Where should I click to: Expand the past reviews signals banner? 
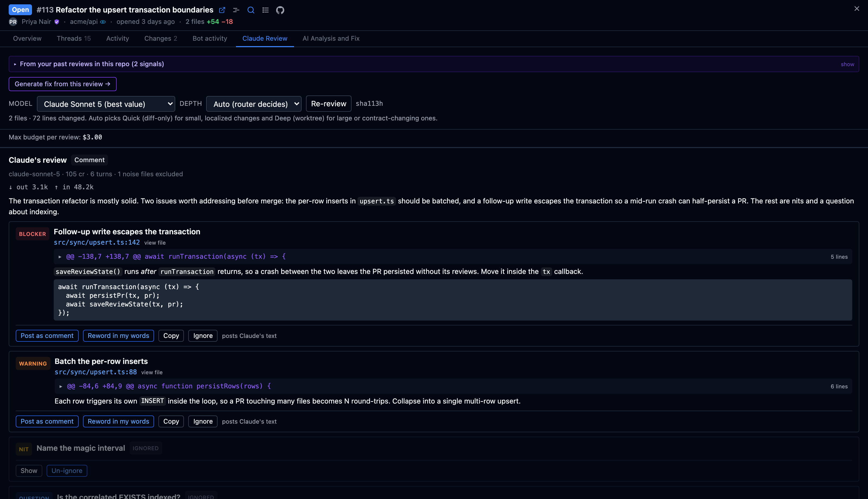pyautogui.click(x=434, y=64)
